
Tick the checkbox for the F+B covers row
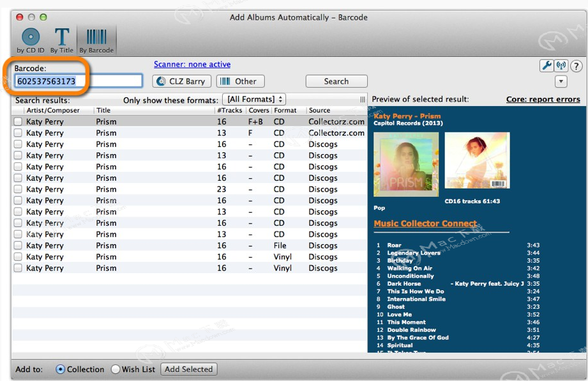click(18, 121)
